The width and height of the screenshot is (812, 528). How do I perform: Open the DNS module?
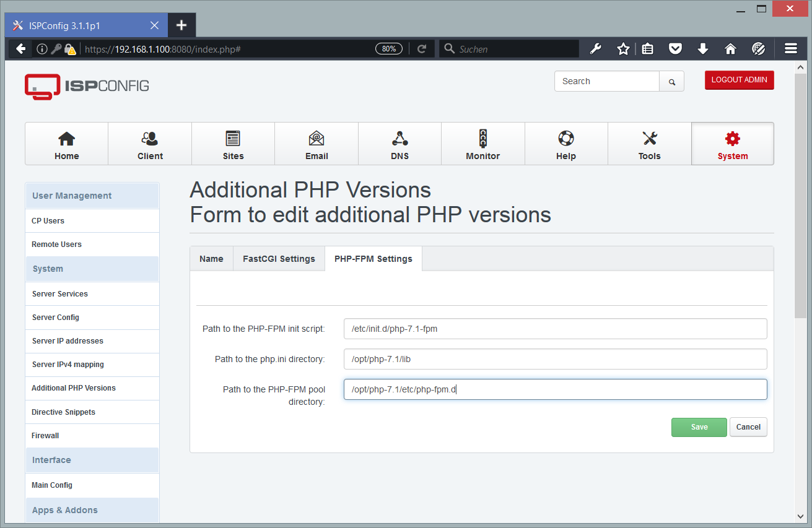[x=399, y=144]
